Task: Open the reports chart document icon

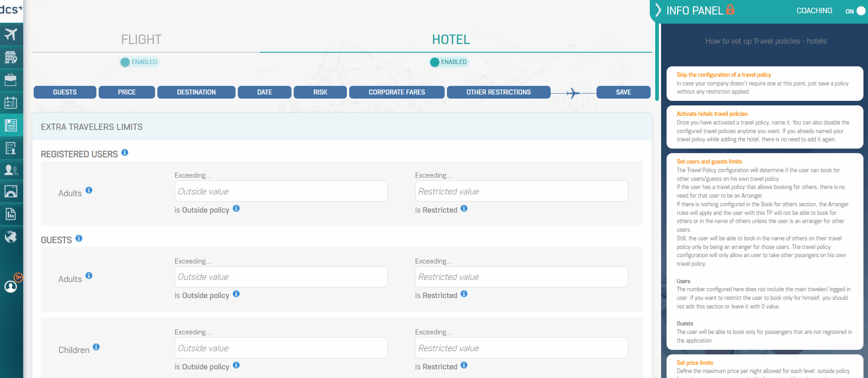Action: (x=11, y=214)
